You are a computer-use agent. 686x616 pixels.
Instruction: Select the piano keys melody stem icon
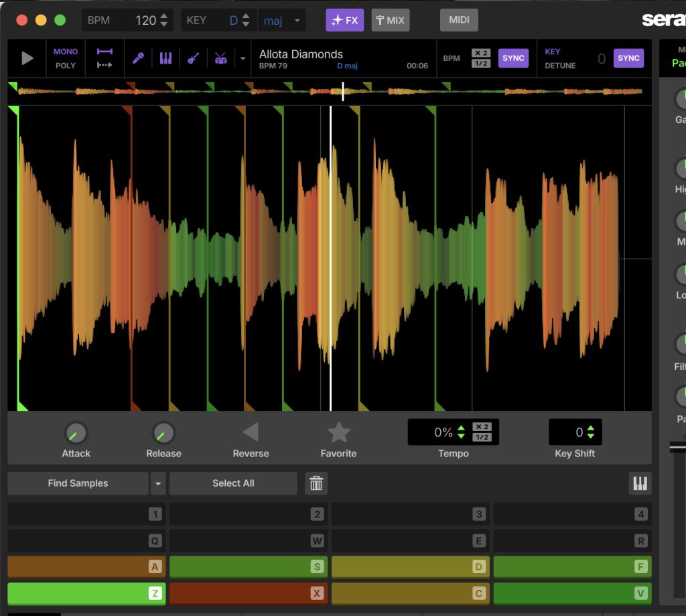tap(165, 58)
